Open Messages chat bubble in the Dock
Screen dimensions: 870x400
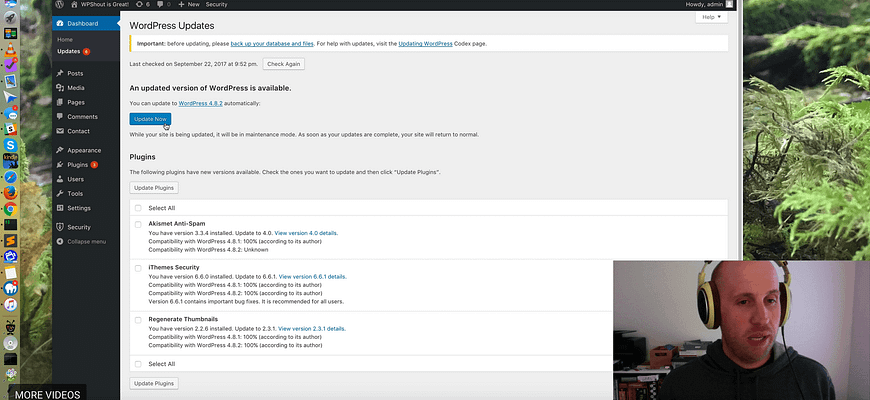(11, 114)
